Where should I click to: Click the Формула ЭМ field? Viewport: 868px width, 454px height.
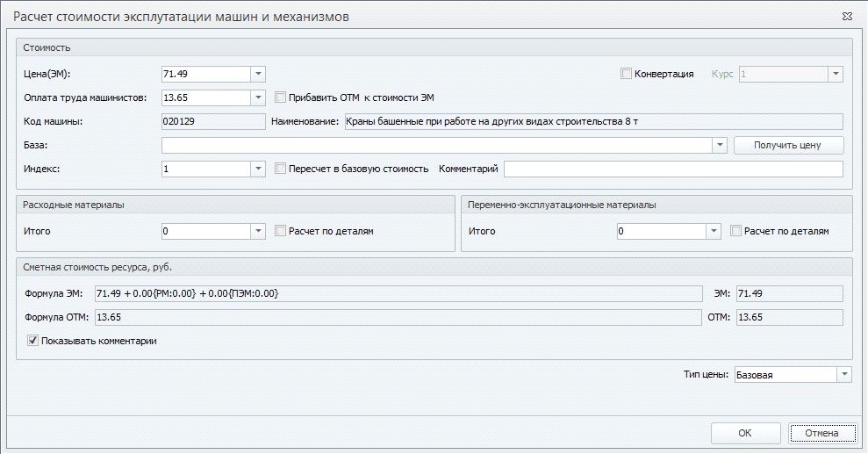coord(398,293)
